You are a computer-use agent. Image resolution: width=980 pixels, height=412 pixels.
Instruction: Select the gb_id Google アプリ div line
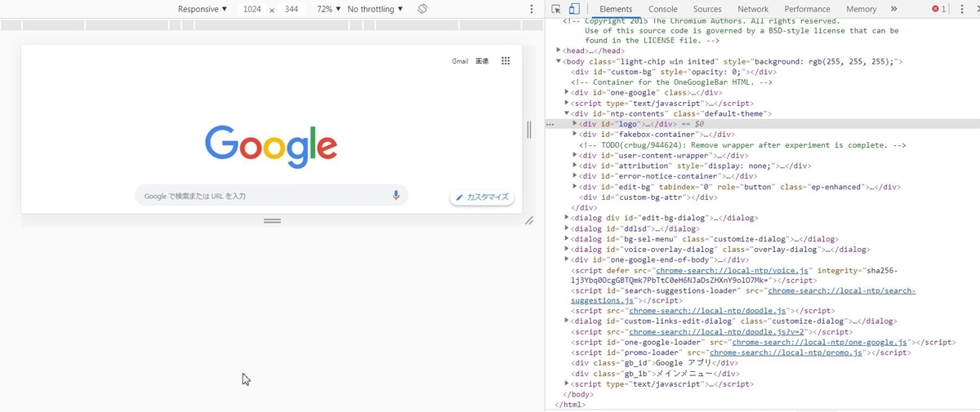coord(655,363)
